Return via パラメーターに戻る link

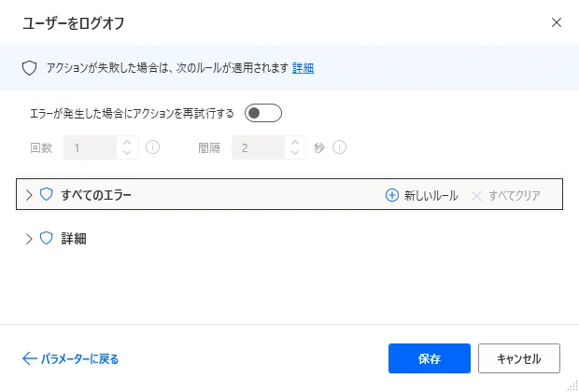(78, 358)
